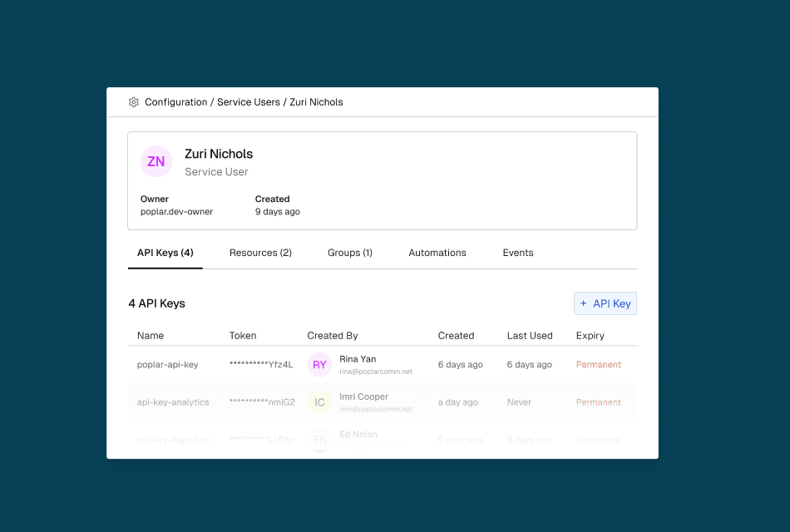Click the '9 days ago' created value
This screenshot has height=532, width=790.
277,212
